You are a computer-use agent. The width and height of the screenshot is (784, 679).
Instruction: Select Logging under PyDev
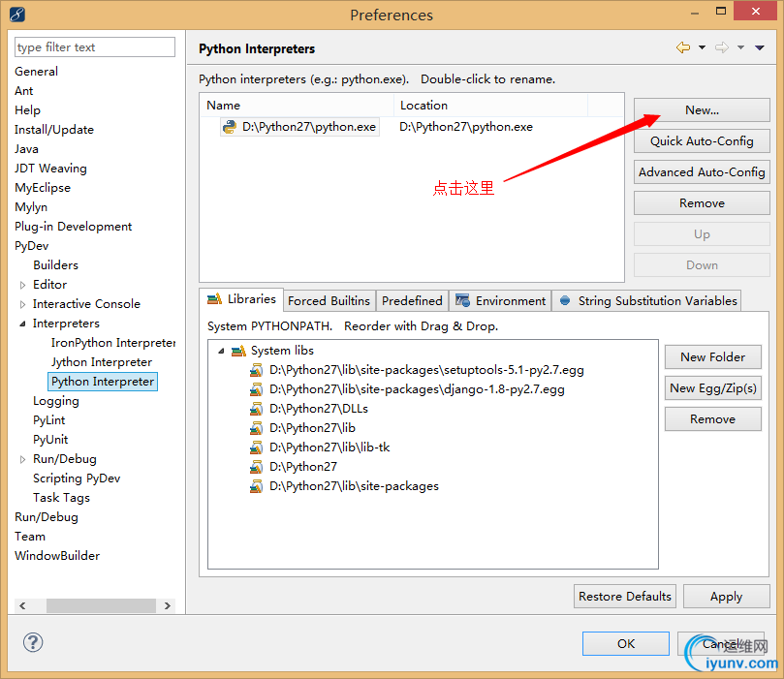(56, 401)
